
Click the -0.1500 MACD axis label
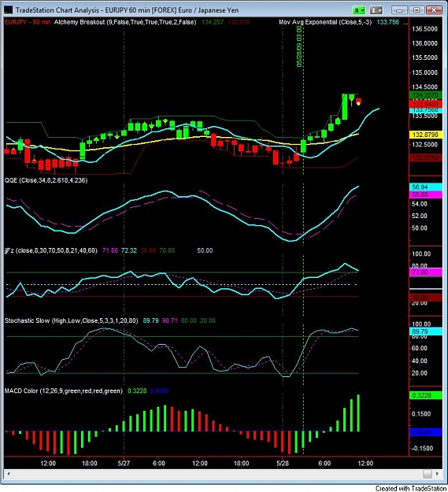tap(421, 449)
